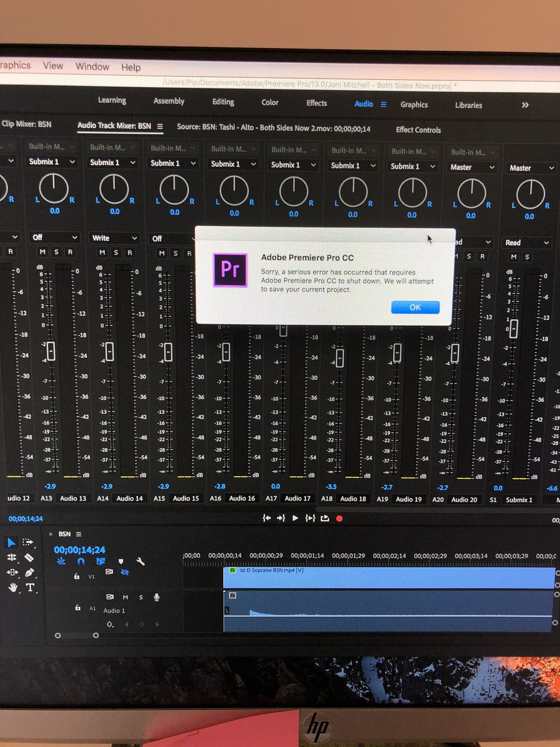The image size is (560, 747).
Task: Switch to the Effects workspace
Action: tap(317, 103)
